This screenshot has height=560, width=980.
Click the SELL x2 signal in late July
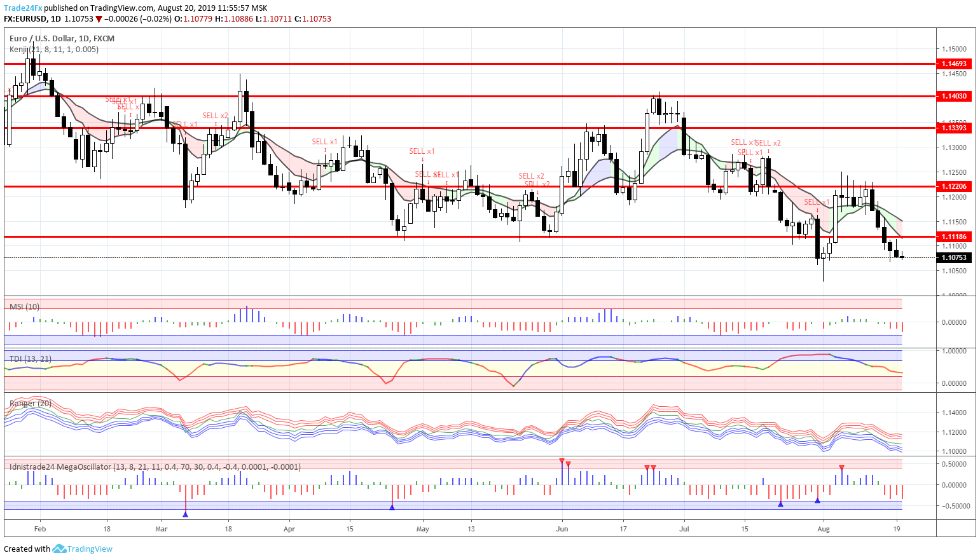(x=768, y=143)
